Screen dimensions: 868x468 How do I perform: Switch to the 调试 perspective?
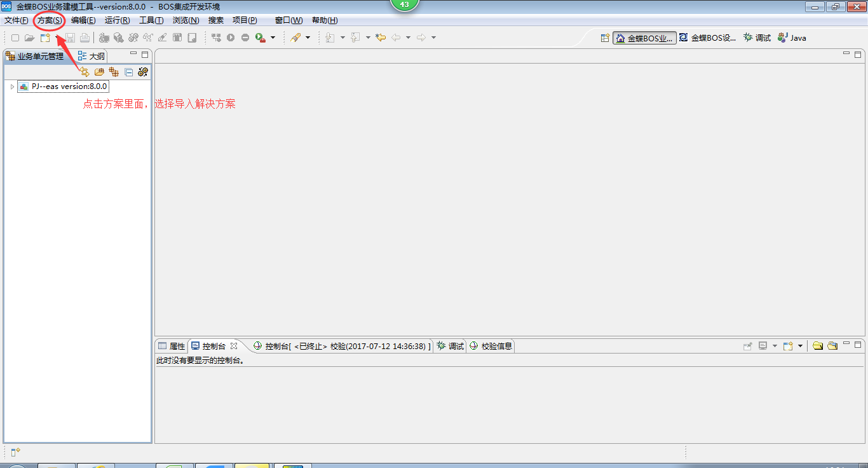pyautogui.click(x=757, y=38)
